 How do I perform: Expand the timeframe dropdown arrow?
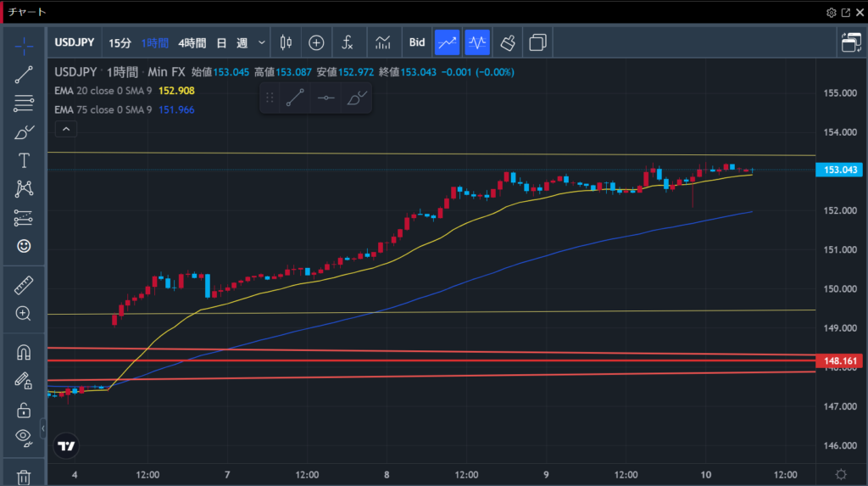[262, 42]
